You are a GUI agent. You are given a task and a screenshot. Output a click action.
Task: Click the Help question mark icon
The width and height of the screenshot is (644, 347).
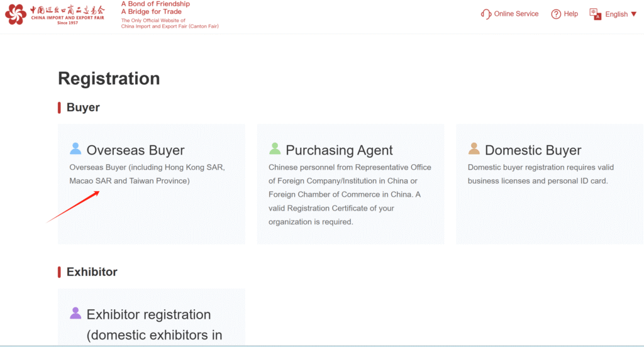pos(556,14)
